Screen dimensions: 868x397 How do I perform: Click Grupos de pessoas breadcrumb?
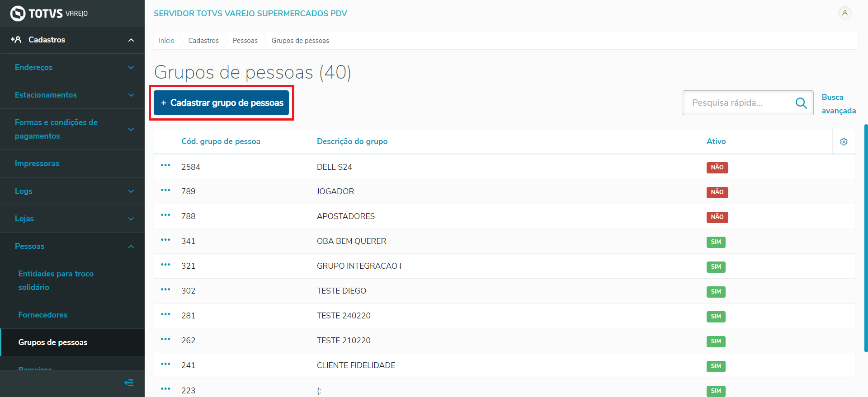pos(300,41)
